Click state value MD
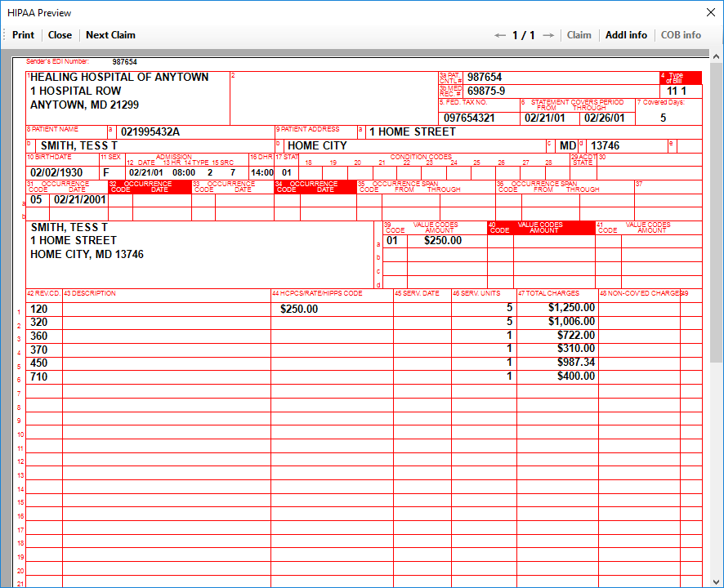 click(x=568, y=146)
